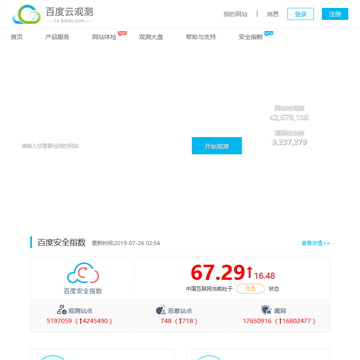Open the 查看详情>> details link
360x360 pixels.
tap(316, 243)
